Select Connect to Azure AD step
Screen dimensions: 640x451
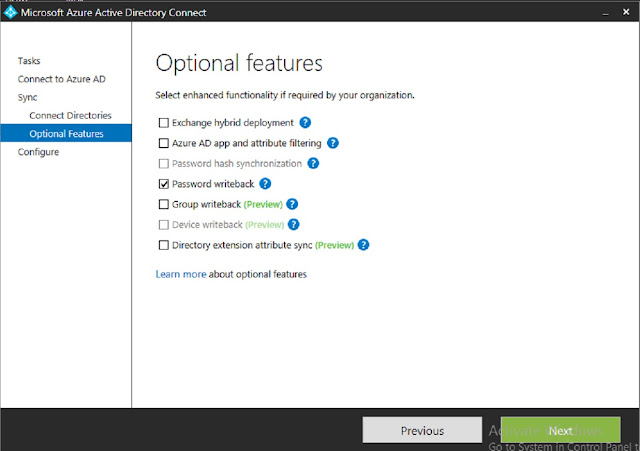pos(62,79)
